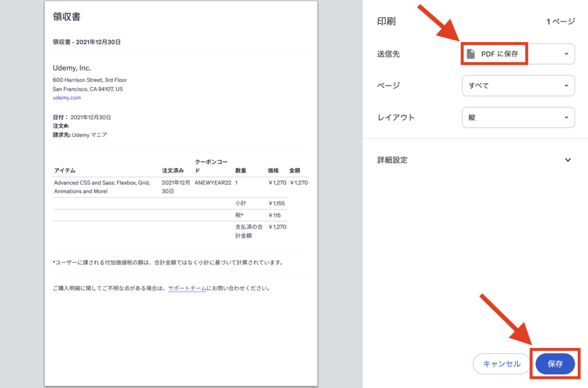
Task: Follow the サポートチーム link
Action: tap(187, 288)
